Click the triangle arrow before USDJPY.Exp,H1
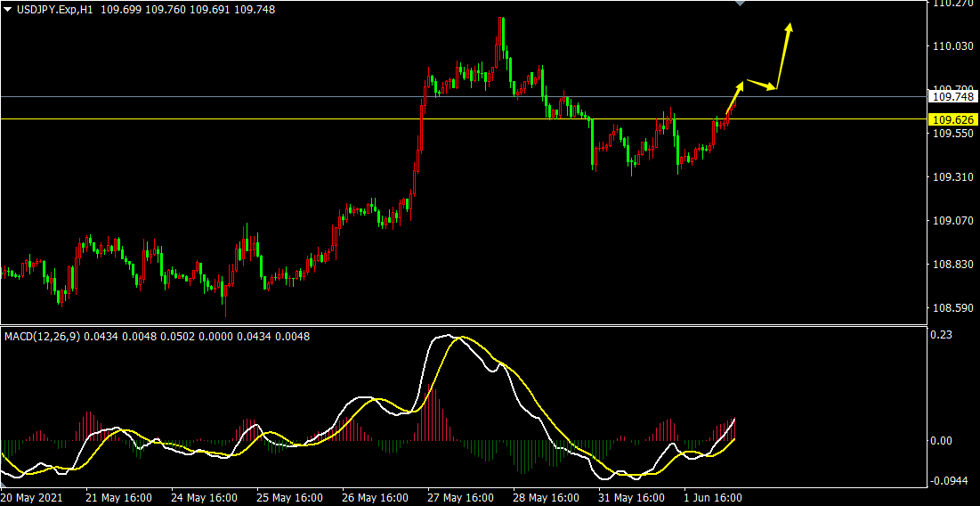 tap(8, 9)
